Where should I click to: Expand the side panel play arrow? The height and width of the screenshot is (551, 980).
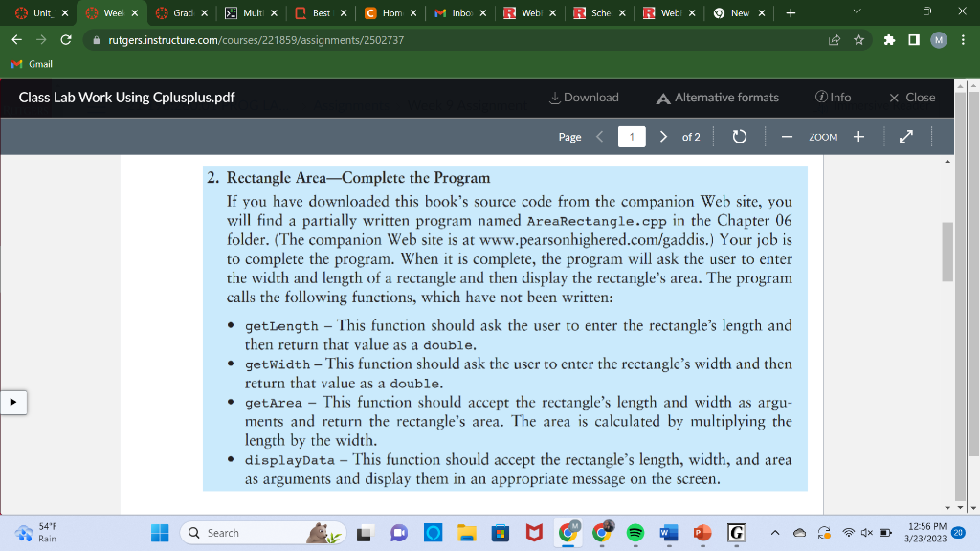(13, 403)
